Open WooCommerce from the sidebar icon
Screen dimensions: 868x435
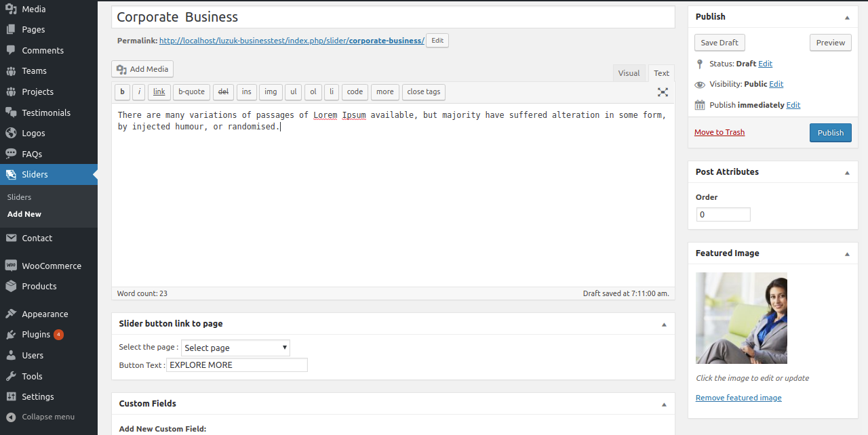click(x=11, y=266)
